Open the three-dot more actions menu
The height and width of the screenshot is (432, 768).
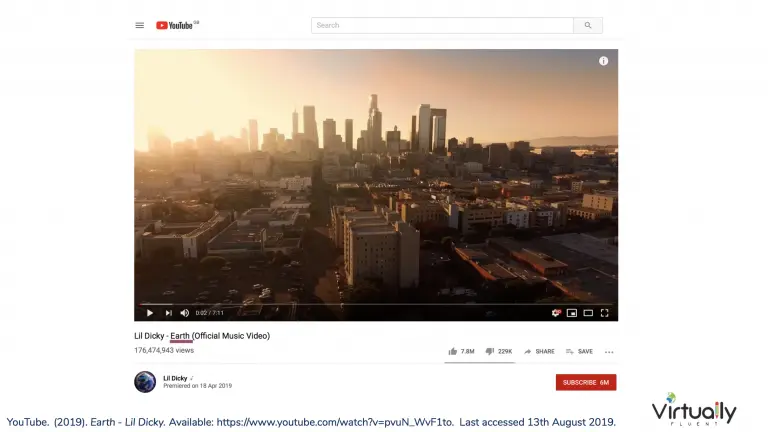(x=609, y=352)
